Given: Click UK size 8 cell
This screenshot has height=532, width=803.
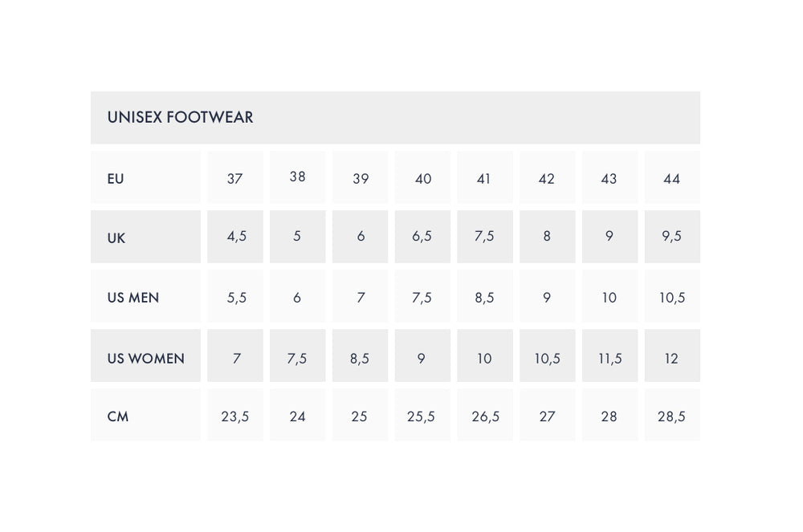Looking at the screenshot, I should (547, 237).
